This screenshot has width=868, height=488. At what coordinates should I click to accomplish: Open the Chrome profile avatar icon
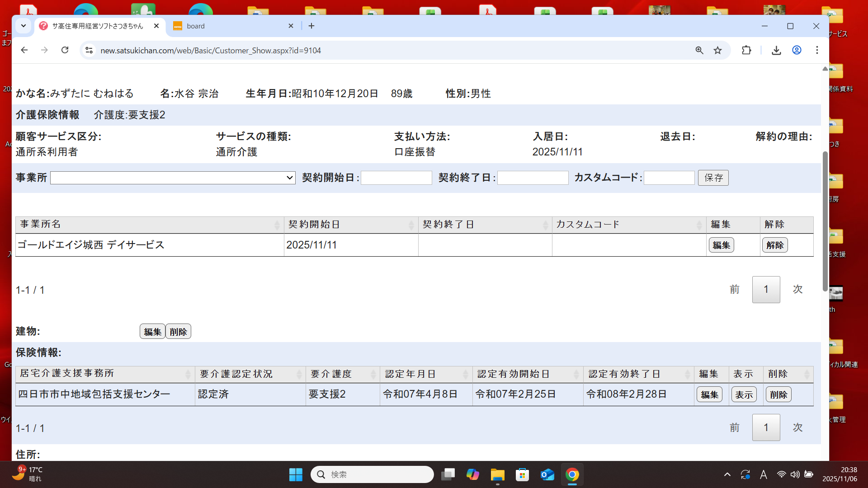[x=797, y=50]
